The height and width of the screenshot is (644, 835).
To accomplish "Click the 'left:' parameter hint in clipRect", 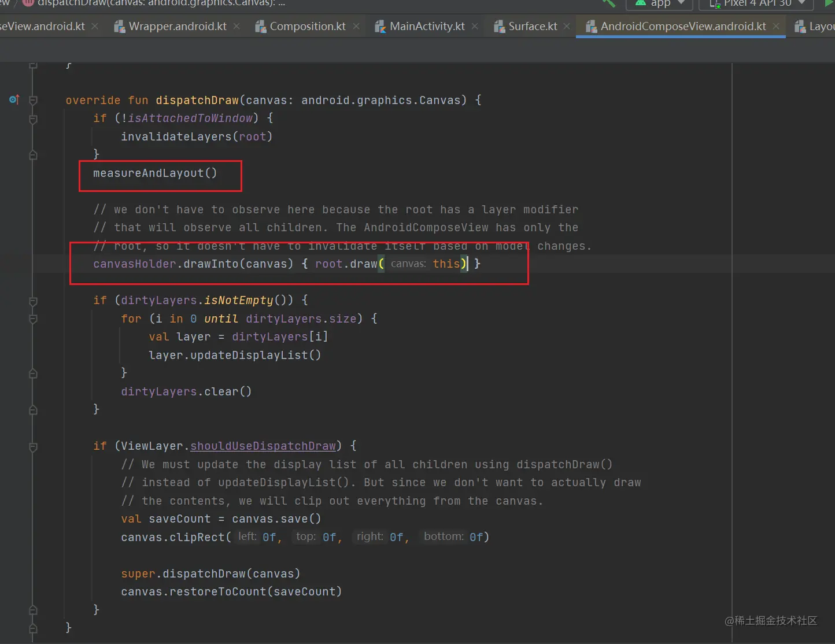I will [247, 536].
